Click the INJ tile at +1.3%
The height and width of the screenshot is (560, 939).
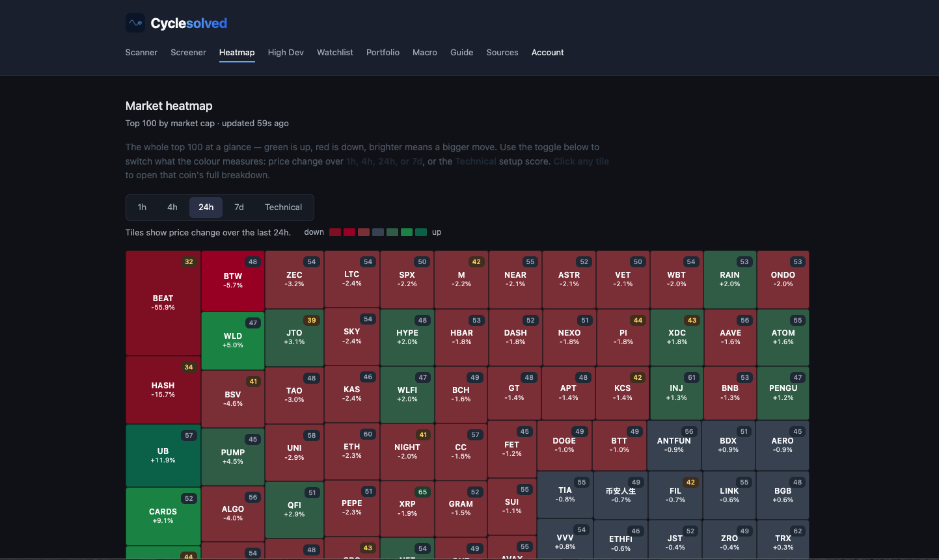[677, 393]
